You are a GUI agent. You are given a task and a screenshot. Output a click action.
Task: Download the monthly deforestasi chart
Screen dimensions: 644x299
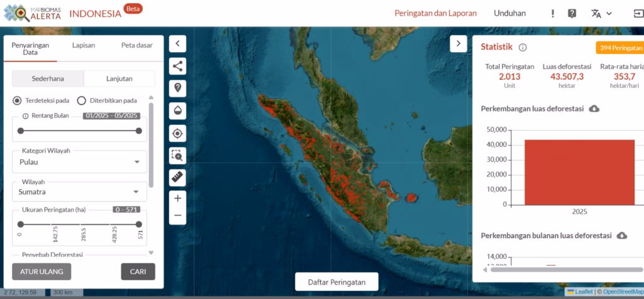622,236
